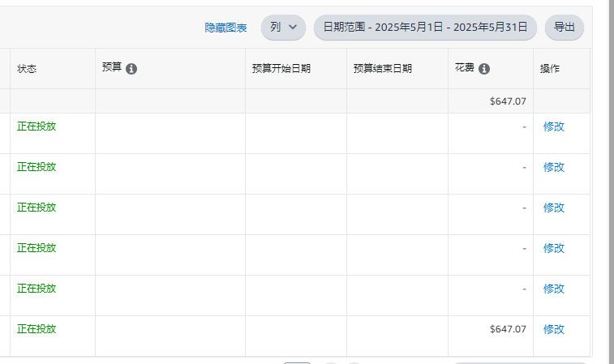Click 修改 in the fifth campaign row
Viewport: 614px width, 364px height.
pos(554,289)
